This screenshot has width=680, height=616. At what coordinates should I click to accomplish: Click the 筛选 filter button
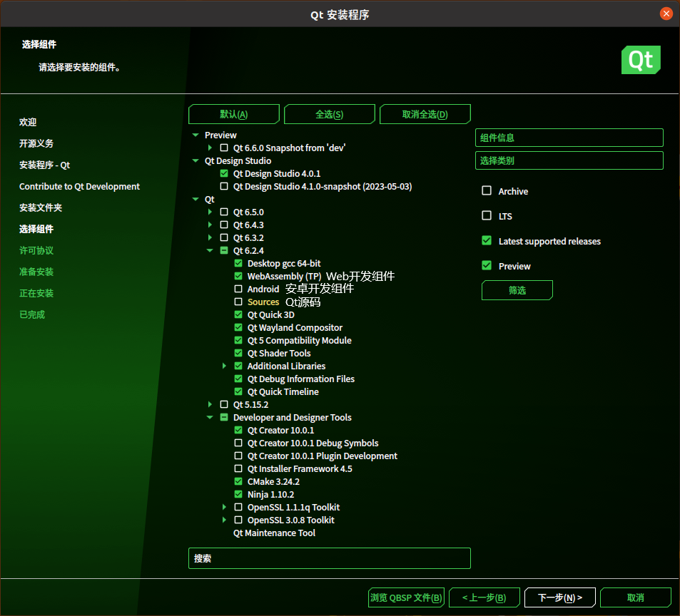[x=517, y=290]
